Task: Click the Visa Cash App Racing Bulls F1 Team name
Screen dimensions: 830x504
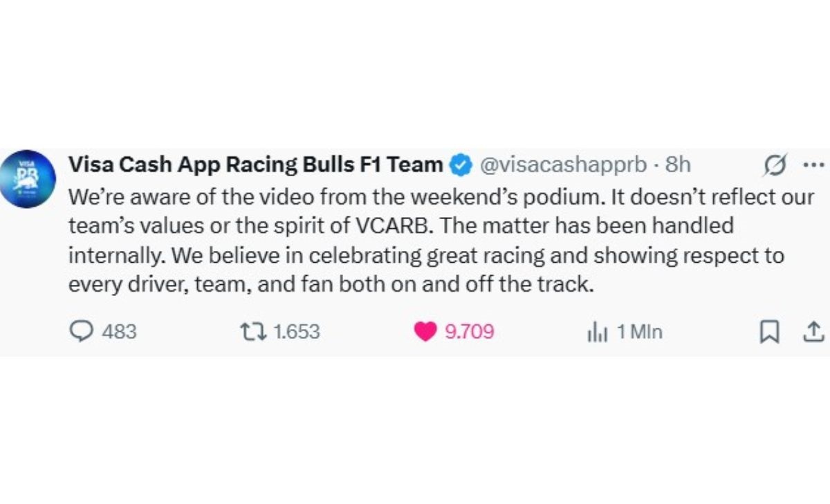Action: pos(256,165)
